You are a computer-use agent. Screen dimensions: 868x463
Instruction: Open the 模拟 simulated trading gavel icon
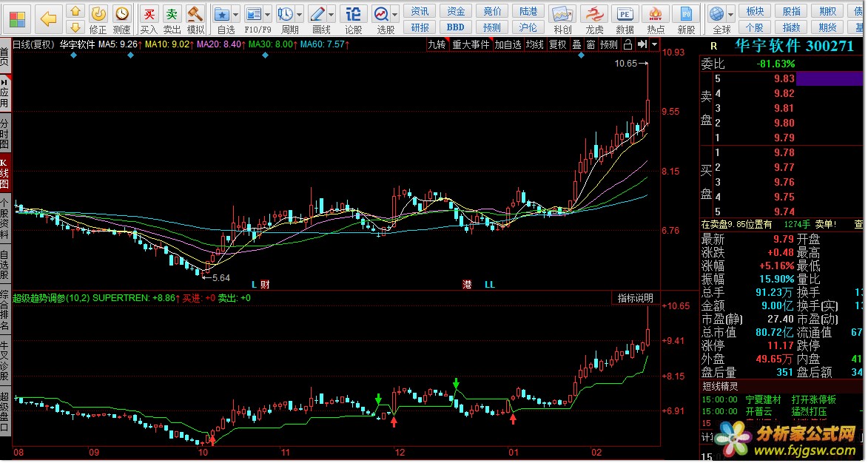(x=195, y=14)
